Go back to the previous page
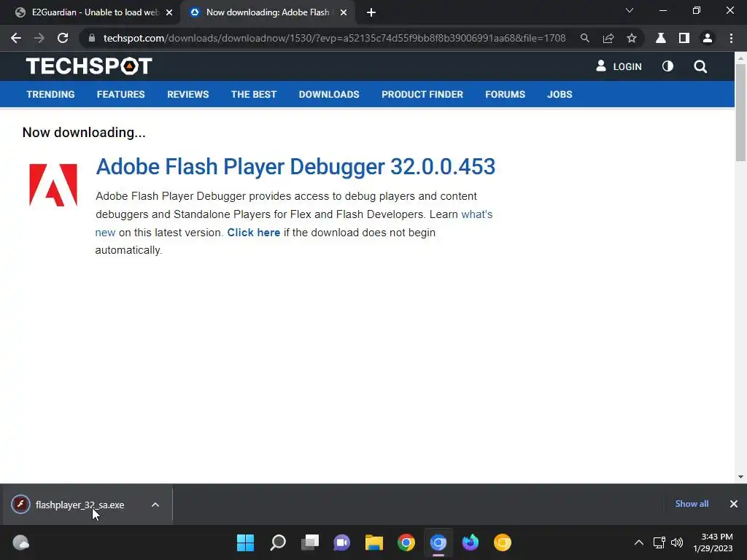 click(x=16, y=38)
